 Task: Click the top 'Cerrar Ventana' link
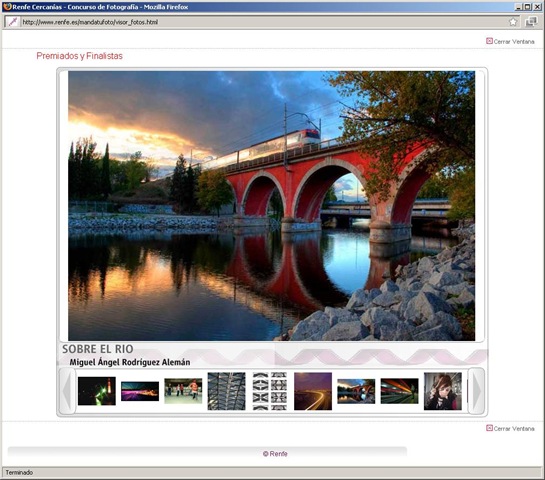point(514,41)
